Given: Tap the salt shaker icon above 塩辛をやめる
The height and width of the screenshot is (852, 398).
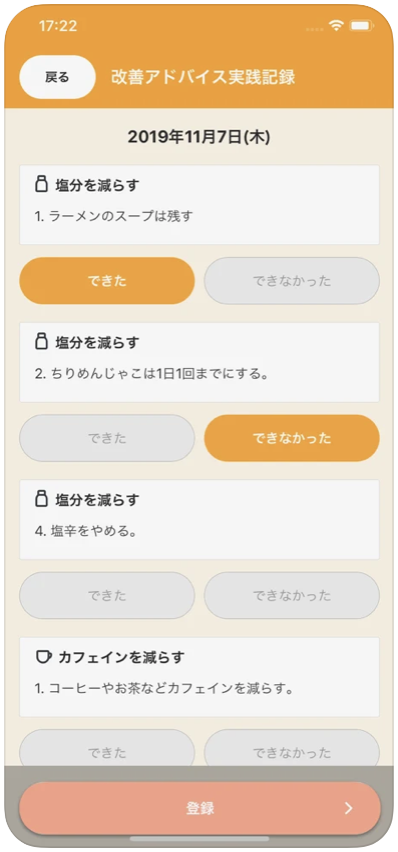Looking at the screenshot, I should click(41, 499).
